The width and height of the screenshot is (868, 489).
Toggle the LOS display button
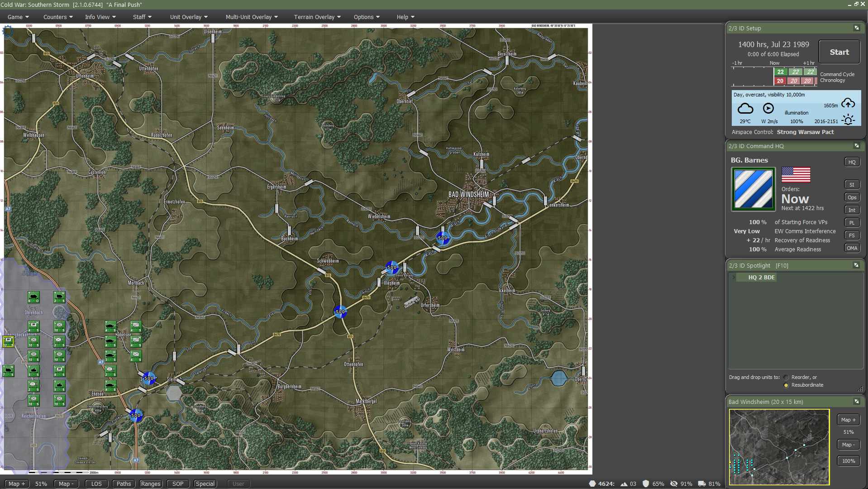pyautogui.click(x=96, y=484)
